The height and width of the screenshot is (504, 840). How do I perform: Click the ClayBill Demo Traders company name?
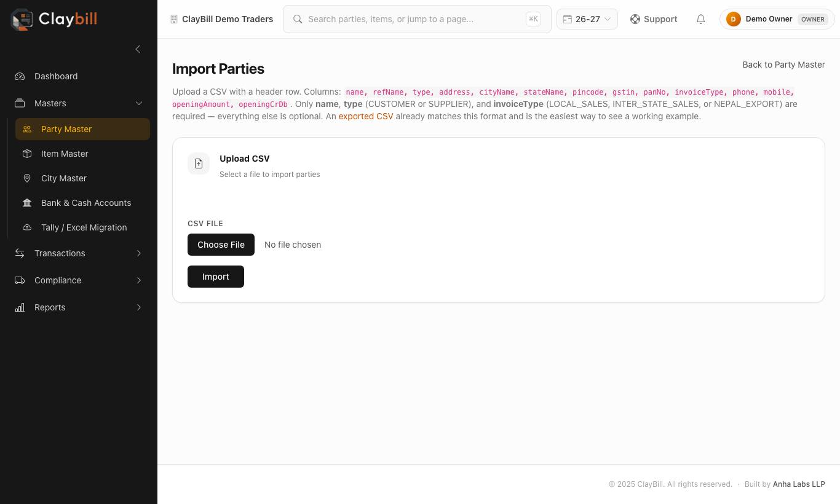click(x=228, y=19)
